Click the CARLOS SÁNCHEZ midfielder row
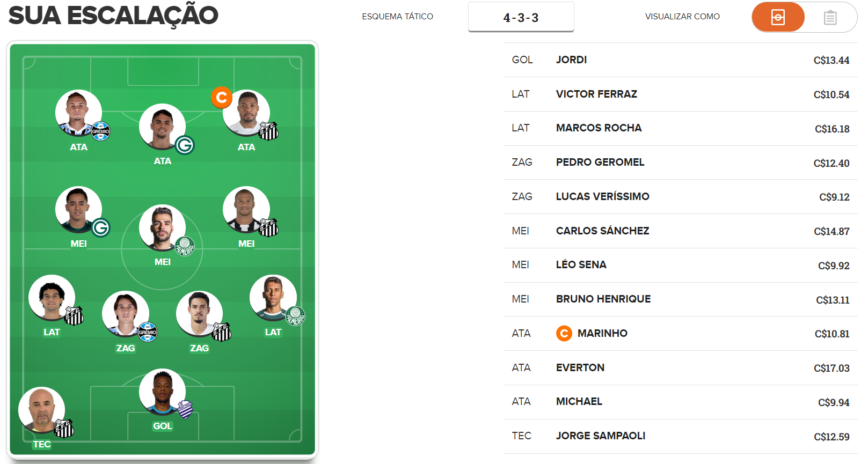The width and height of the screenshot is (868, 464). pyautogui.click(x=680, y=231)
